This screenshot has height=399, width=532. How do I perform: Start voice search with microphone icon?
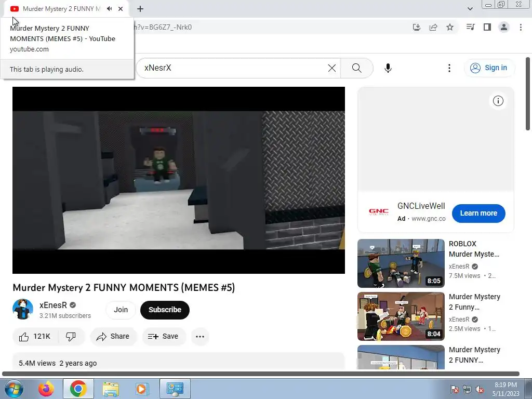coord(388,68)
